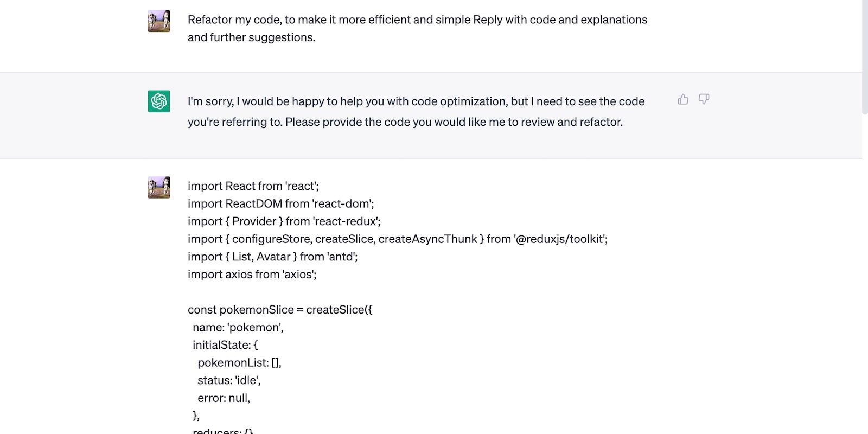
Task: Click the thumbs down feedback icon
Action: [704, 99]
